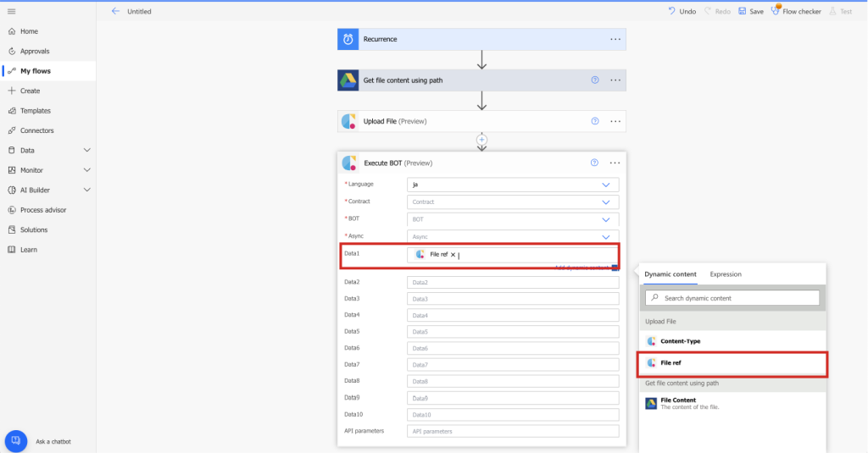This screenshot has width=868, height=453.
Task: Click the Data5 input field
Action: tap(513, 332)
